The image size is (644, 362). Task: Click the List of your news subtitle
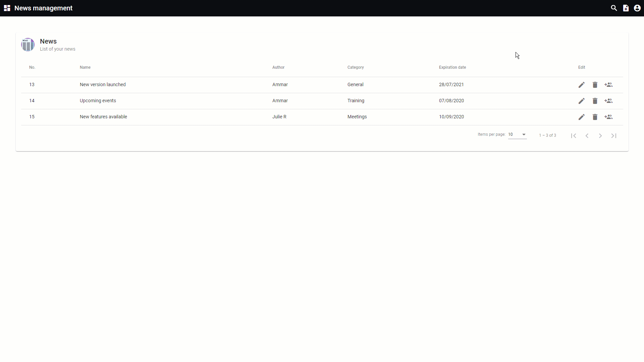58,49
